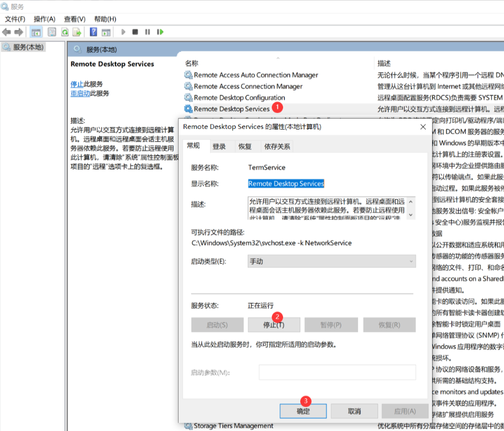504x431 pixels.
Task: Click the Export List toolbar icon
Action: coord(76,32)
